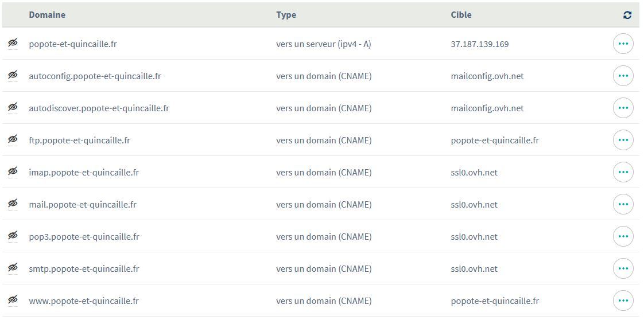This screenshot has width=644, height=320.
Task: Open three-dot menu for imap record
Action: pos(623,172)
